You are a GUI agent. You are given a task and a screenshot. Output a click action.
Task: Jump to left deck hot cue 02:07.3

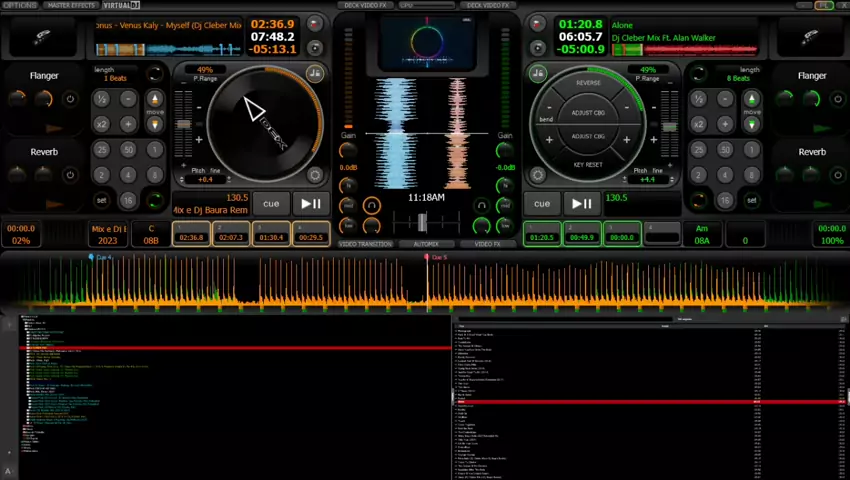[231, 237]
